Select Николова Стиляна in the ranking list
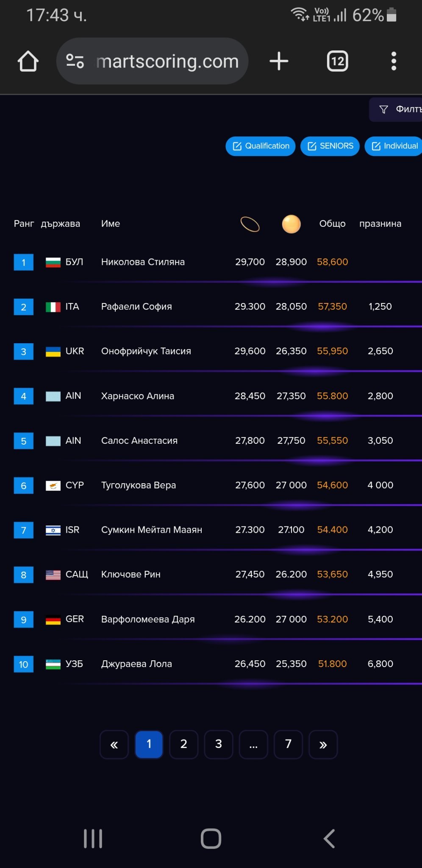 (x=143, y=262)
